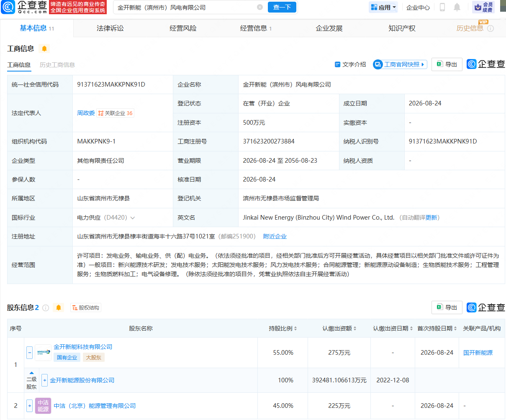Image resolution: width=506 pixels, height=420 pixels.
Task: Open the notification bell in the top bar
Action: coord(457,7)
